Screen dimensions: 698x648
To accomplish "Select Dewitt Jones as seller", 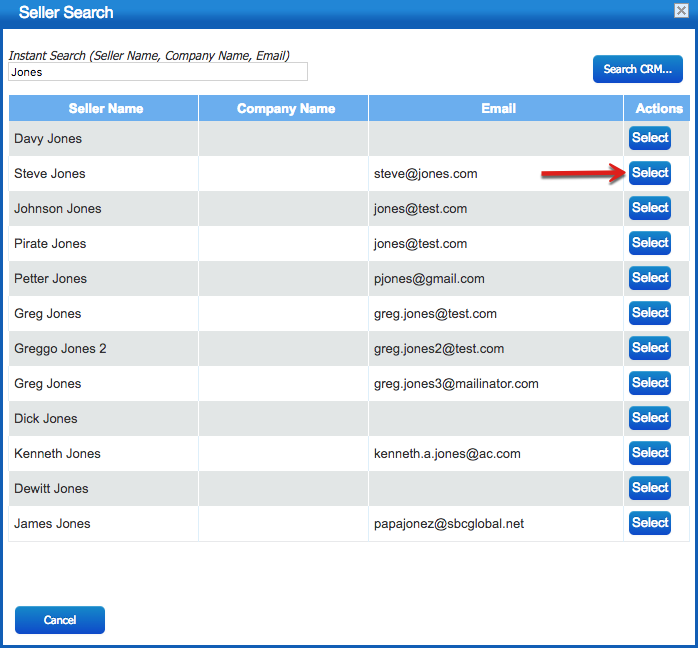I will pyautogui.click(x=649, y=488).
